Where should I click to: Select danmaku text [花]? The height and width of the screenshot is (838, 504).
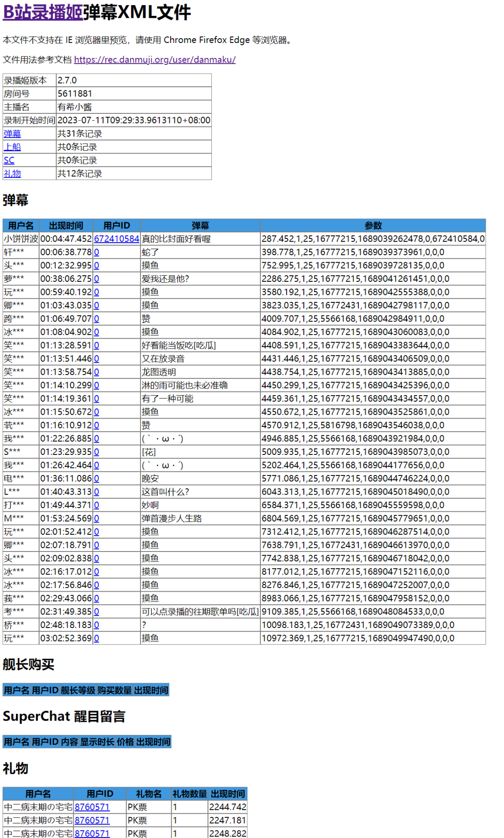(149, 452)
